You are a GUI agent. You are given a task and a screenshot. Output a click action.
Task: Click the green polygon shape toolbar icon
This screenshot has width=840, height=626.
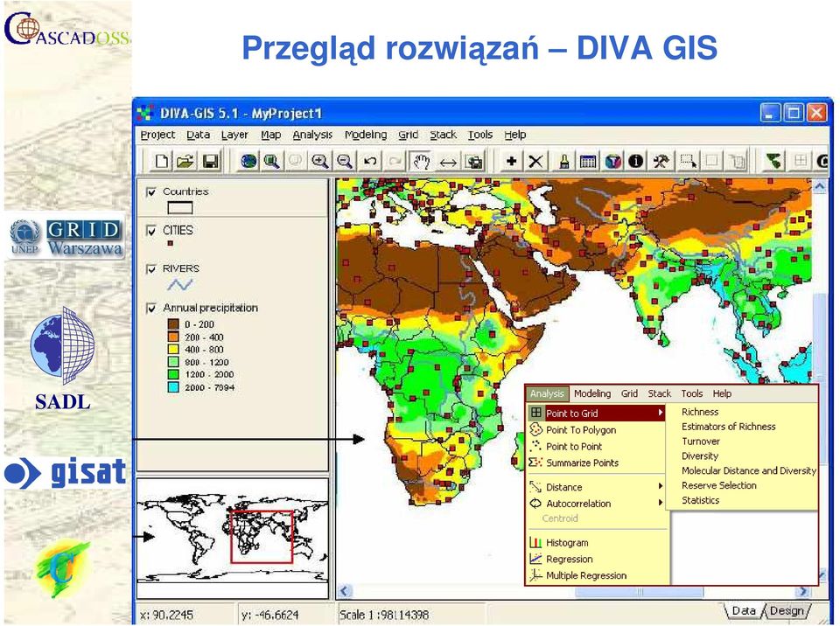coord(773,161)
